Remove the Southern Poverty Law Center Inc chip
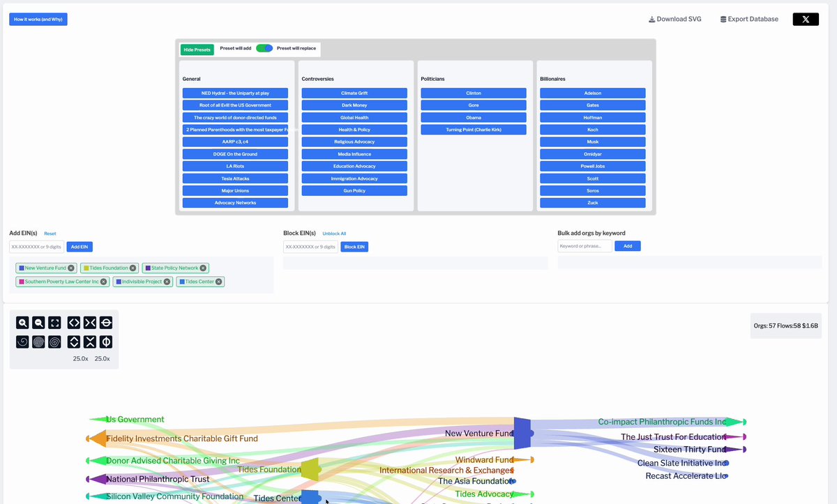 (104, 282)
